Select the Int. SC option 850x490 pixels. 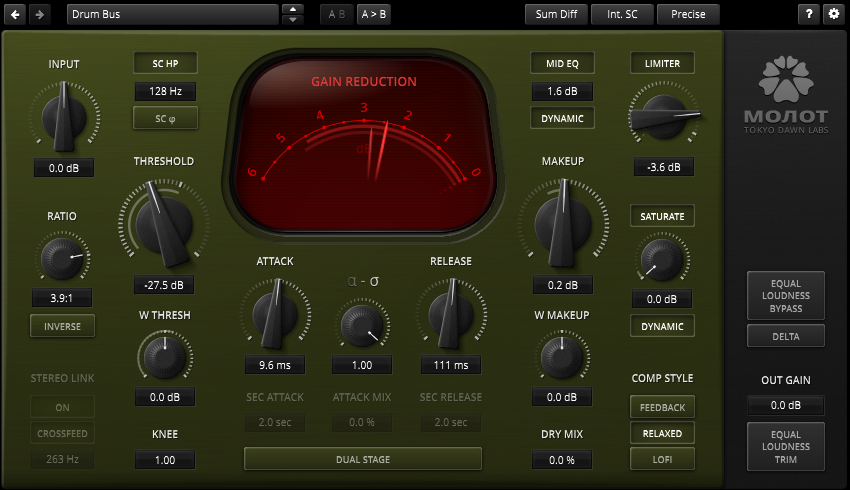[x=622, y=14]
